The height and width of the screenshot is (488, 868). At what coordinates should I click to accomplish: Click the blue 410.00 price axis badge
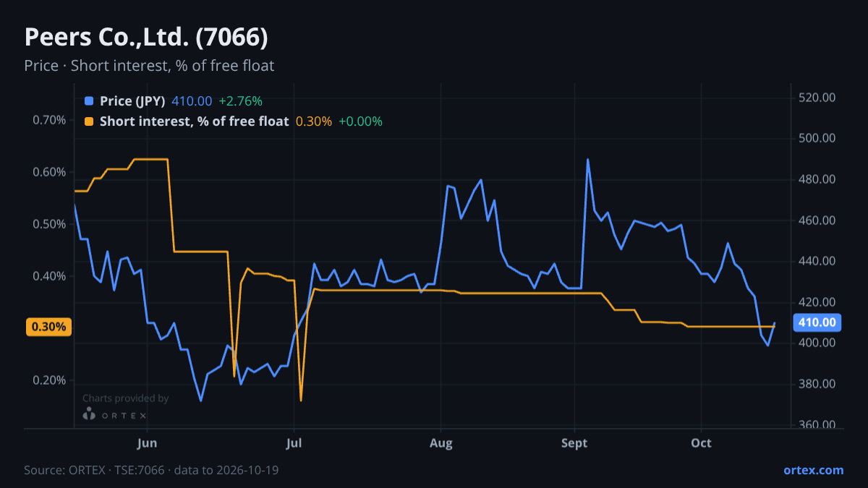tap(817, 322)
